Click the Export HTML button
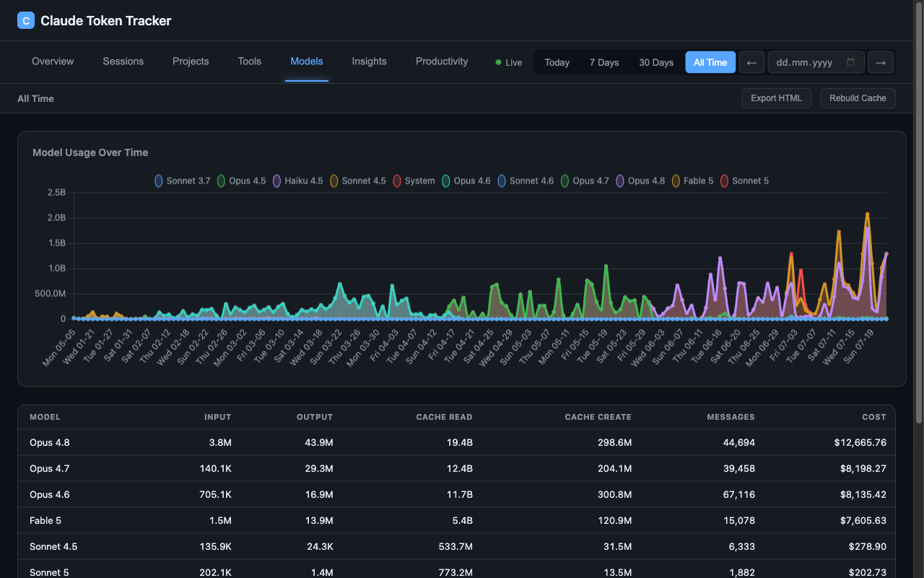 pos(777,98)
